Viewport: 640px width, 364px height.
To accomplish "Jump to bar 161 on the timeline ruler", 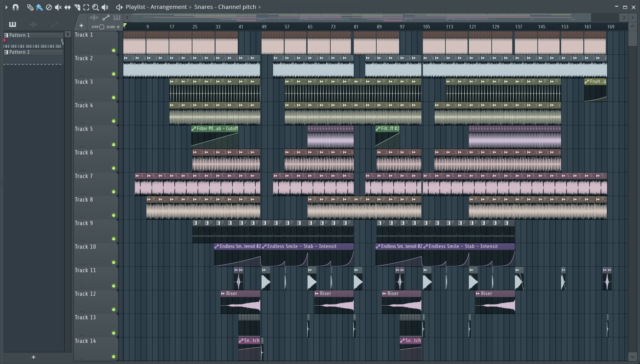I will 588,27.
